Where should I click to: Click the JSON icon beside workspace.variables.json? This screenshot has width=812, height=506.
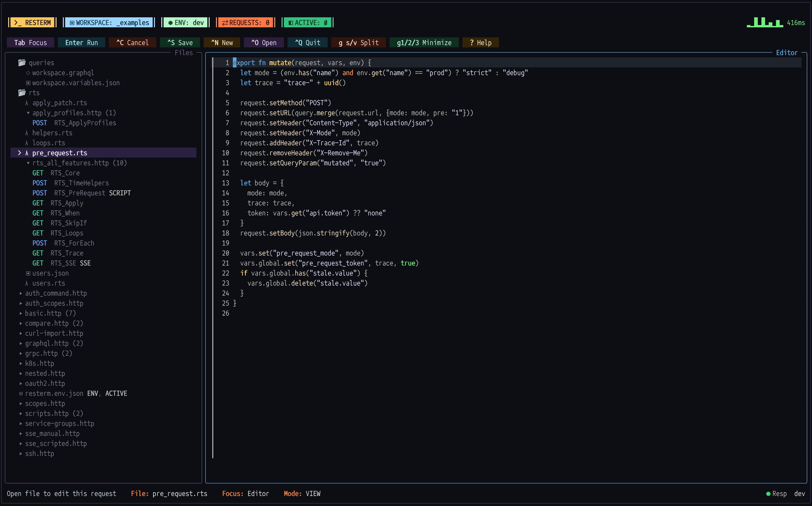28,83
